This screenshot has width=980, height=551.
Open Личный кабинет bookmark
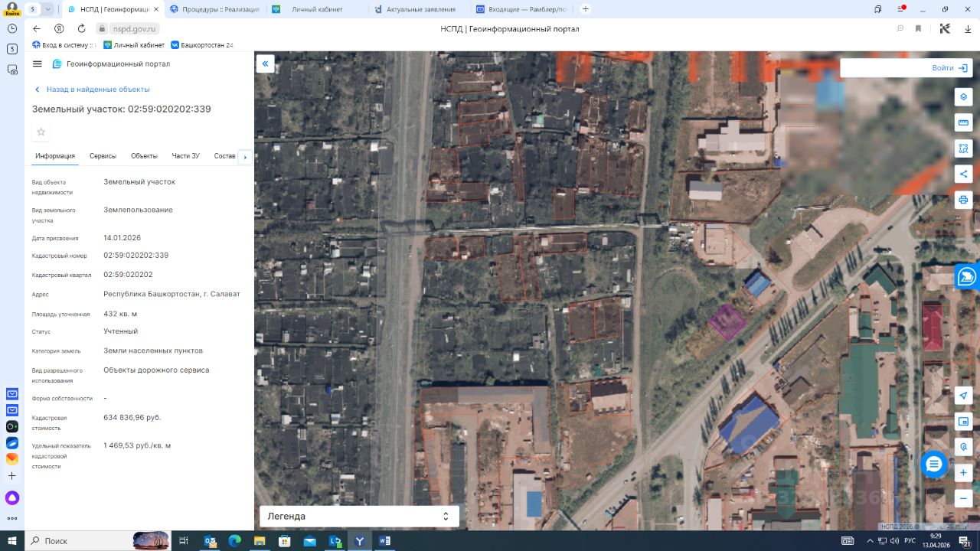[134, 45]
